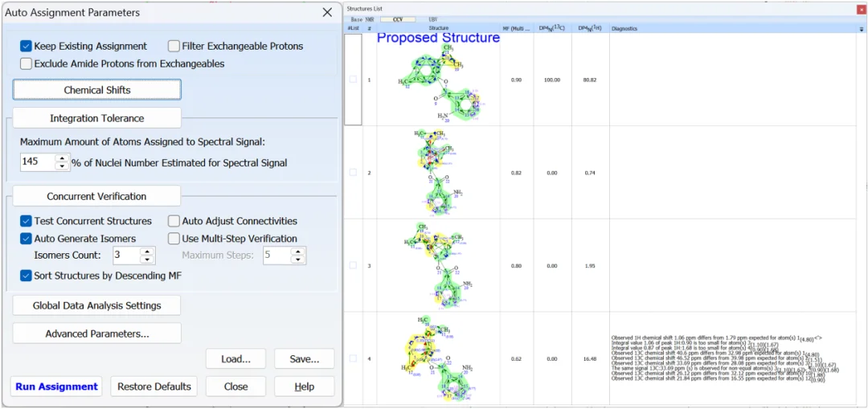Click Restore Defaults button
Viewport: 868px width, 409px height.
[x=154, y=387]
